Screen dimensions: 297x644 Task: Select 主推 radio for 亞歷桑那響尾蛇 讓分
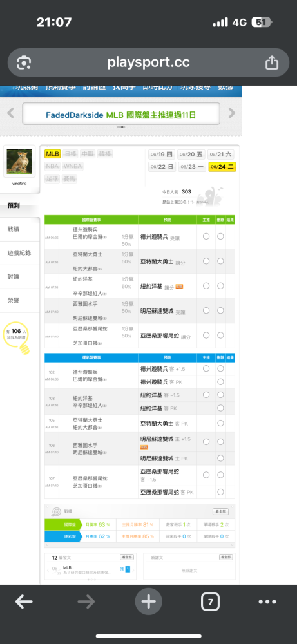click(x=206, y=335)
